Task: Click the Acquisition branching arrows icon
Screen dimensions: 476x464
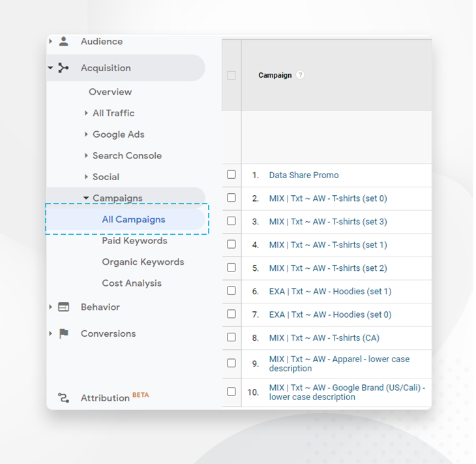Action: (x=63, y=68)
